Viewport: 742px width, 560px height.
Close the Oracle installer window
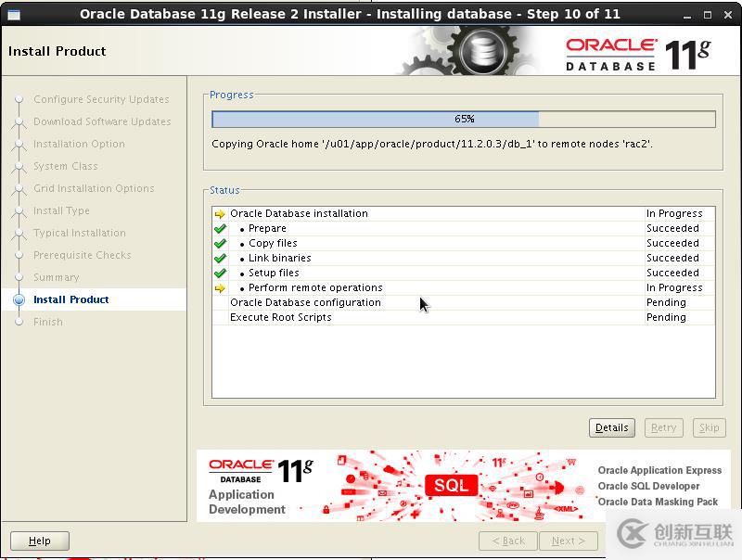pos(728,15)
